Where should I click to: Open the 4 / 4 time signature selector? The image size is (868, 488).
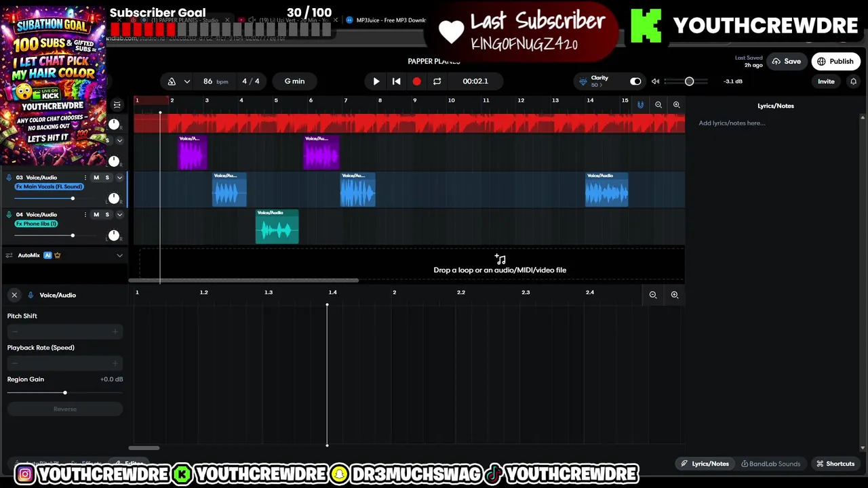click(x=251, y=81)
